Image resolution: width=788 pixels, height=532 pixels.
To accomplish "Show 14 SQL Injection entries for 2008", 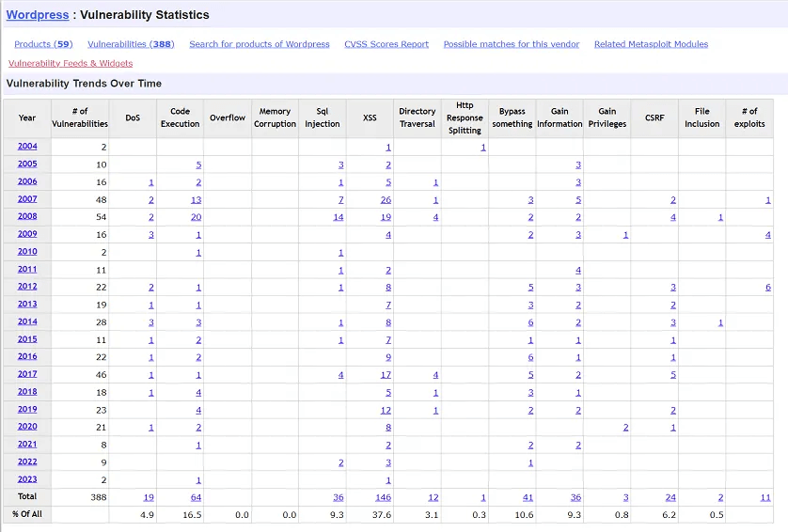I will (339, 217).
